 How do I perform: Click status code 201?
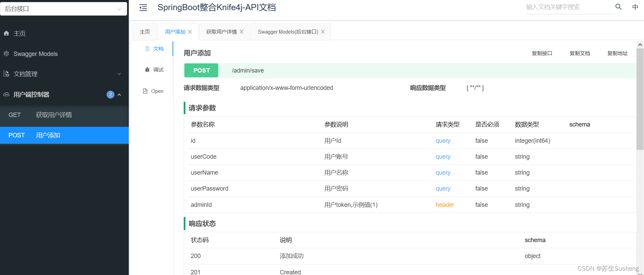click(x=196, y=272)
